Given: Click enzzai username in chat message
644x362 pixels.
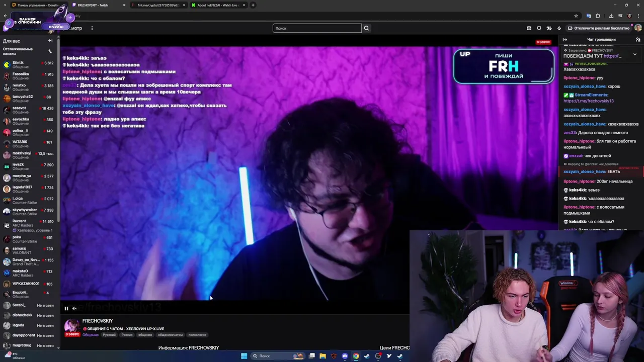Looking at the screenshot, I should point(576,156).
